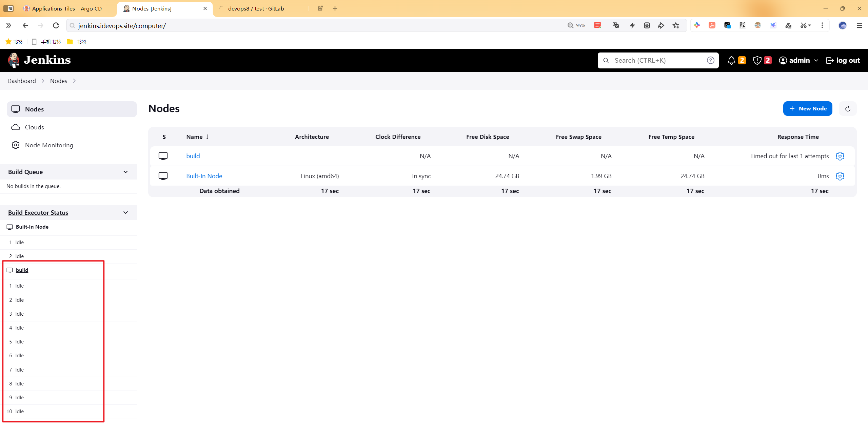
Task: Select Nodes in the sidebar
Action: [72, 109]
